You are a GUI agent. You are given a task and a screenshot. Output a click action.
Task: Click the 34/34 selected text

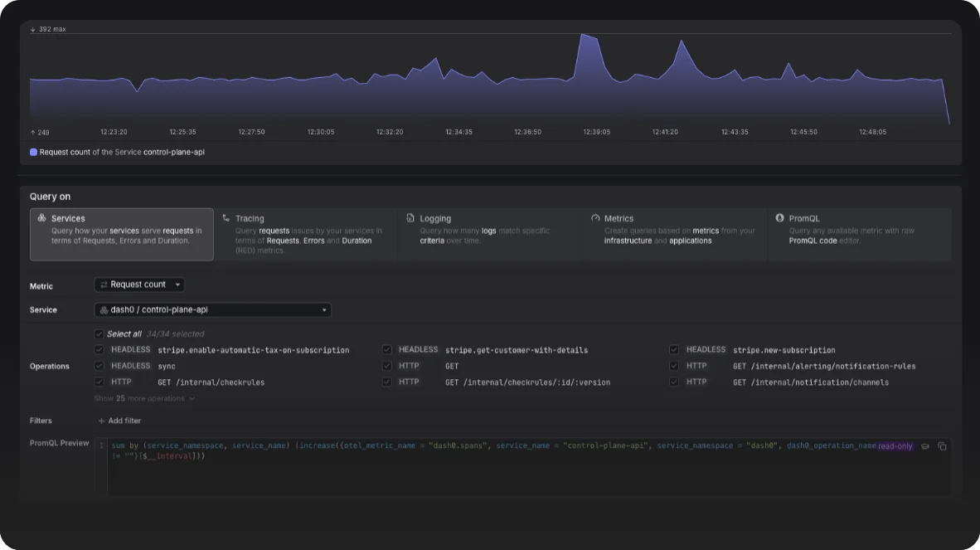pyautogui.click(x=175, y=333)
